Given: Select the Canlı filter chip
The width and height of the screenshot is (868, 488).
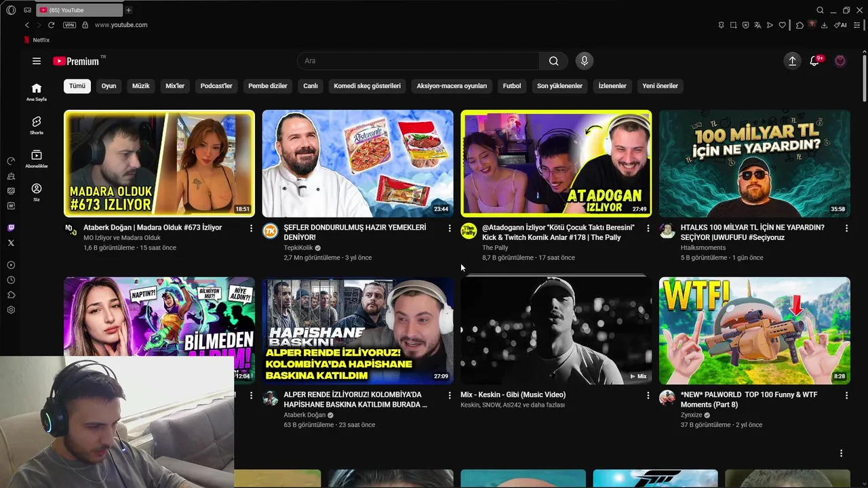Looking at the screenshot, I should tap(311, 86).
